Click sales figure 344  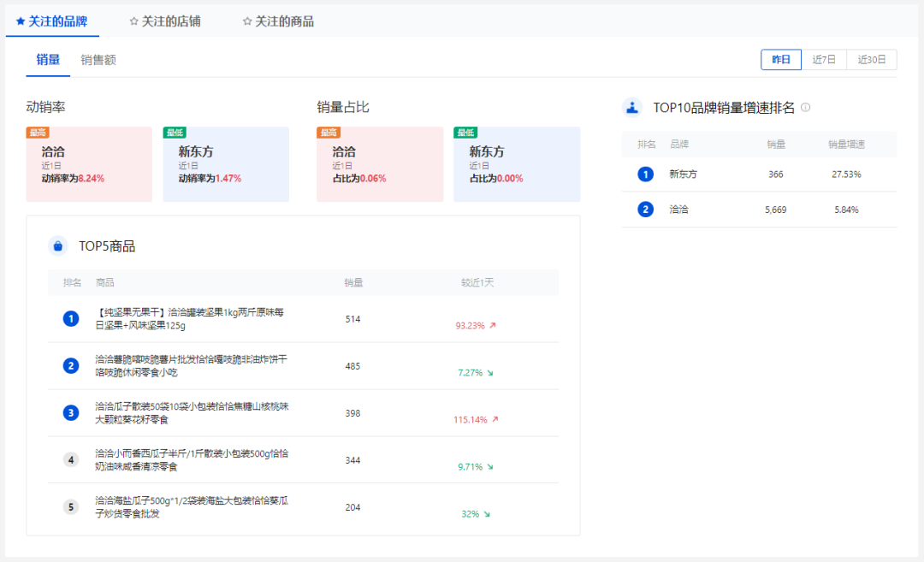pos(353,460)
